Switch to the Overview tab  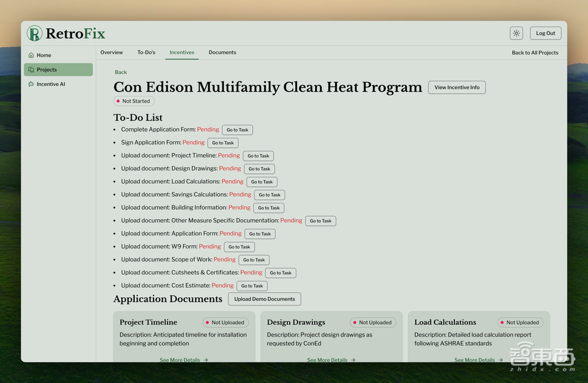[x=112, y=52]
